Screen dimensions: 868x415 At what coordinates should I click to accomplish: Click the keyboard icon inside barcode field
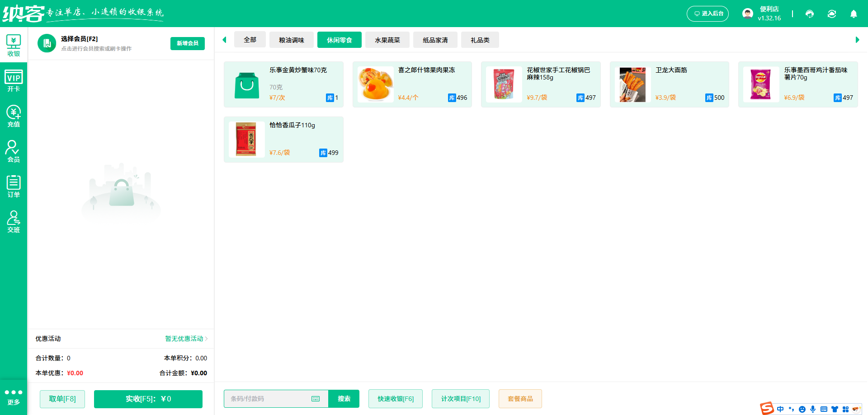tap(316, 399)
